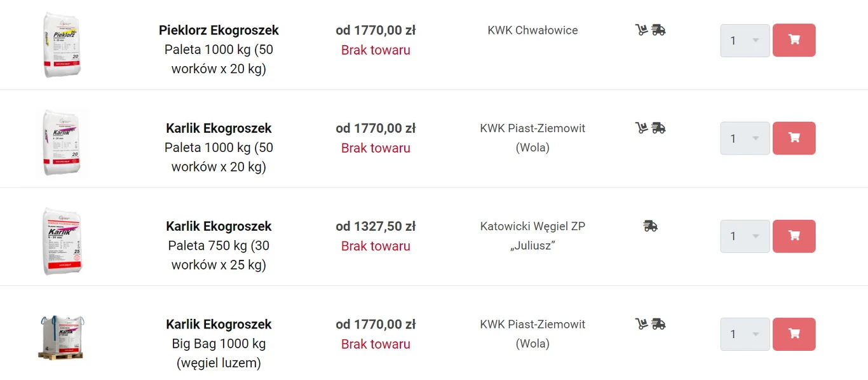Add the Karlik Big Bag 1000 kg to cart
This screenshot has width=868, height=380.
794,334
